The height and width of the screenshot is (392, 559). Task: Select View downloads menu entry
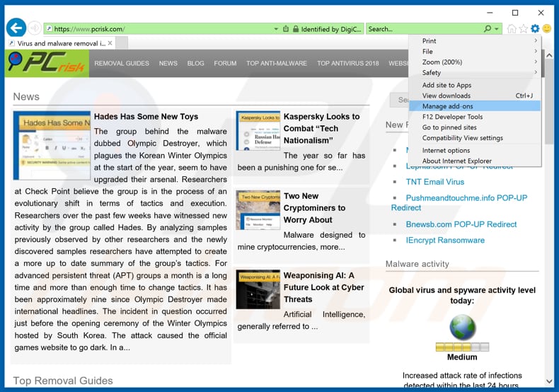point(446,96)
